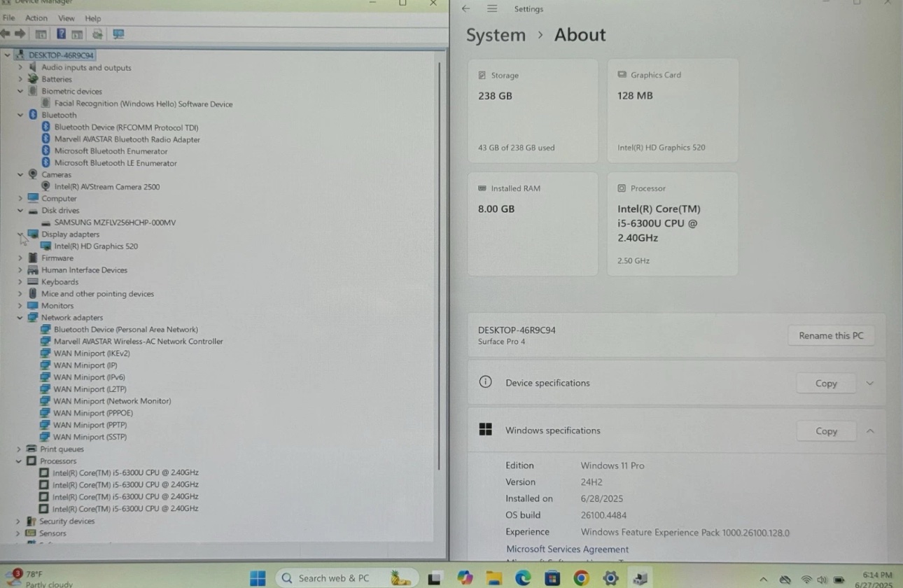Select Mice and other pointing devices
The width and height of the screenshot is (903, 588).
tap(97, 293)
